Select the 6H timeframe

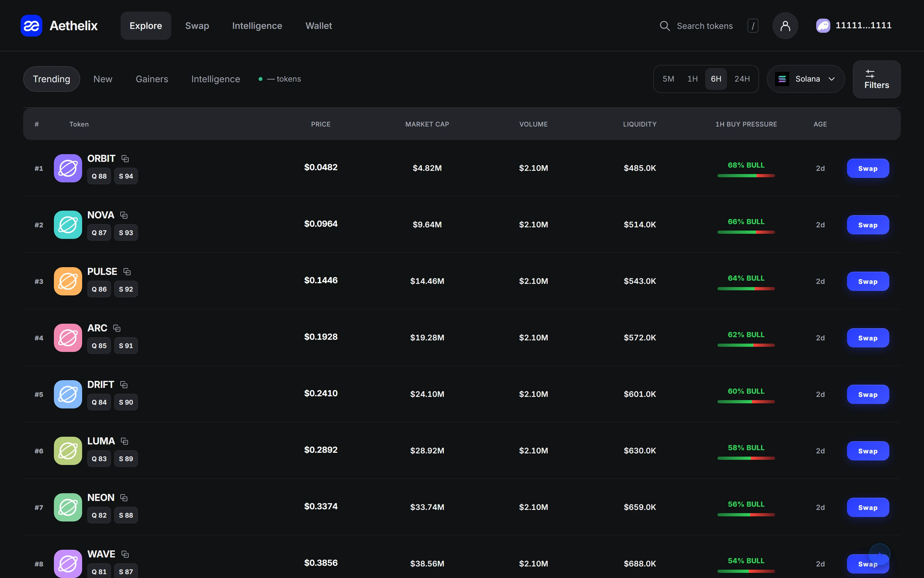click(x=716, y=79)
